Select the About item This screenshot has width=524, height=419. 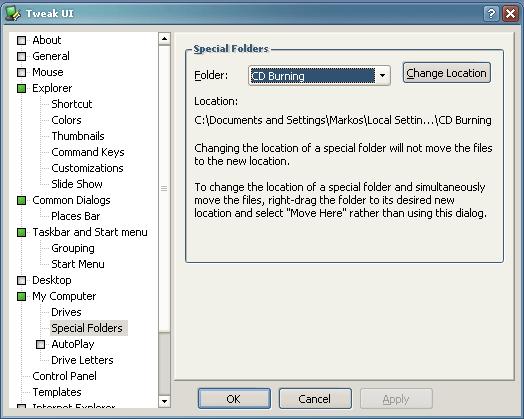click(x=47, y=40)
